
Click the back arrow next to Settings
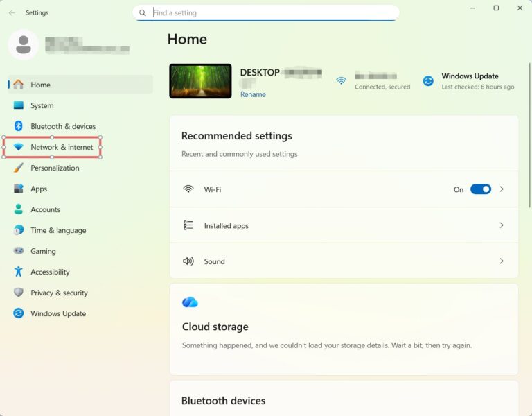tap(12, 13)
